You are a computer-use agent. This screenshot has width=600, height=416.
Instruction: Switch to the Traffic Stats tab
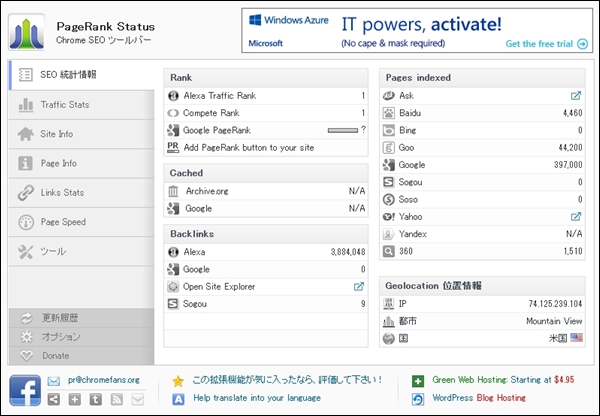[x=82, y=104]
